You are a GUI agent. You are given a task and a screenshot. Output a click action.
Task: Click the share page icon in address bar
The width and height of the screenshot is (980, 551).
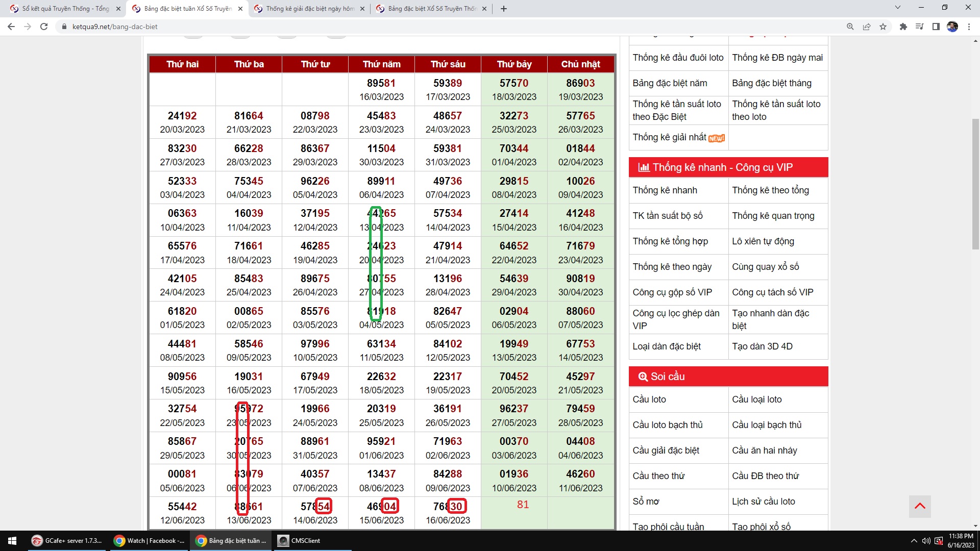(867, 27)
